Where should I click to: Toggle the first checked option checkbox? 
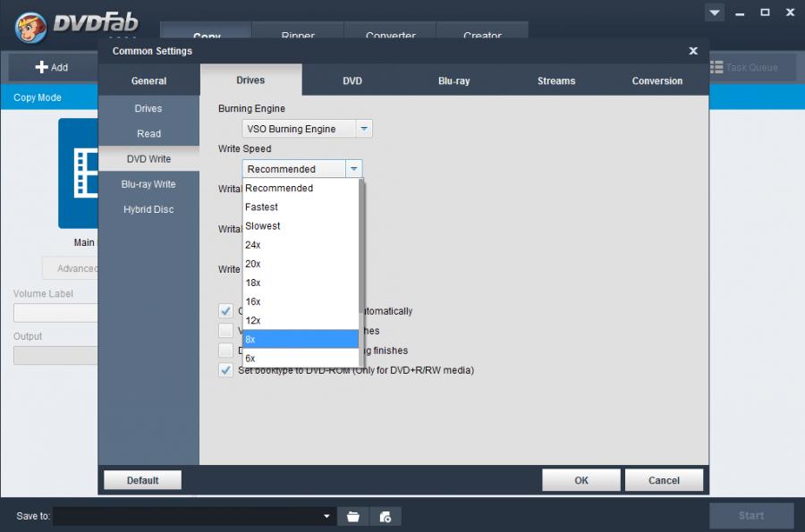225,311
